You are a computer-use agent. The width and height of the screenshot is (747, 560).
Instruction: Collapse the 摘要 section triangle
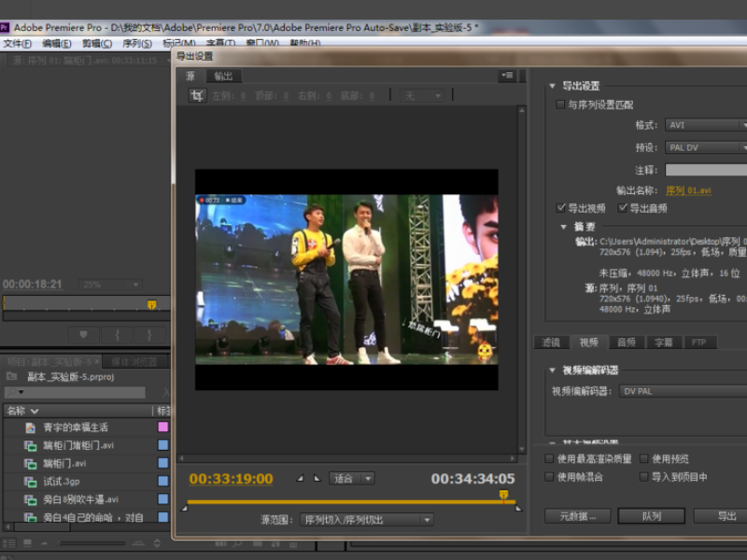point(564,227)
